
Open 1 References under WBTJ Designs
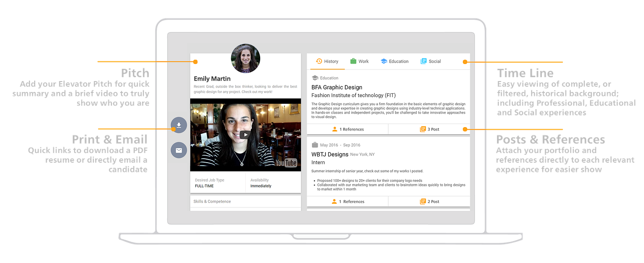(348, 202)
